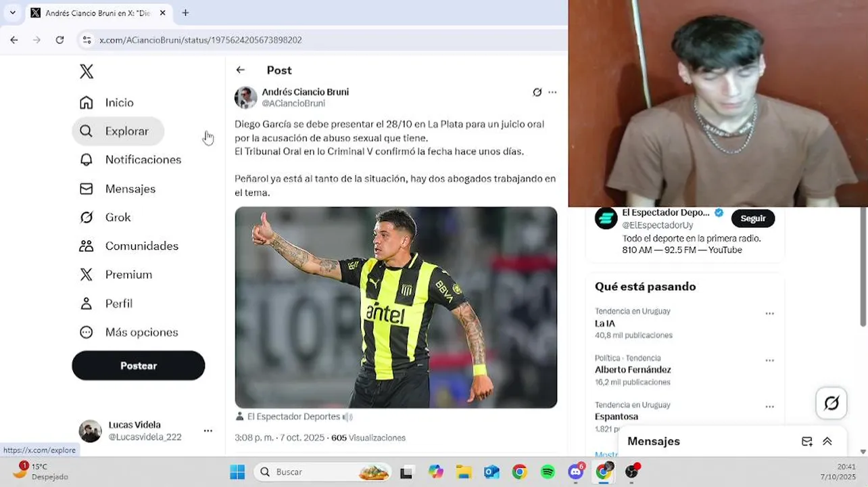Image resolution: width=868 pixels, height=487 pixels.
Task: Open weather widget showing 15°C
Action: [x=41, y=471]
